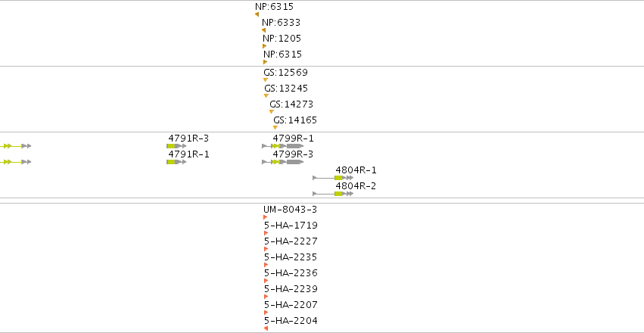The image size is (644, 333).
Task: Click the red triangle marker under 5-HA-2227
Action: click(x=266, y=249)
